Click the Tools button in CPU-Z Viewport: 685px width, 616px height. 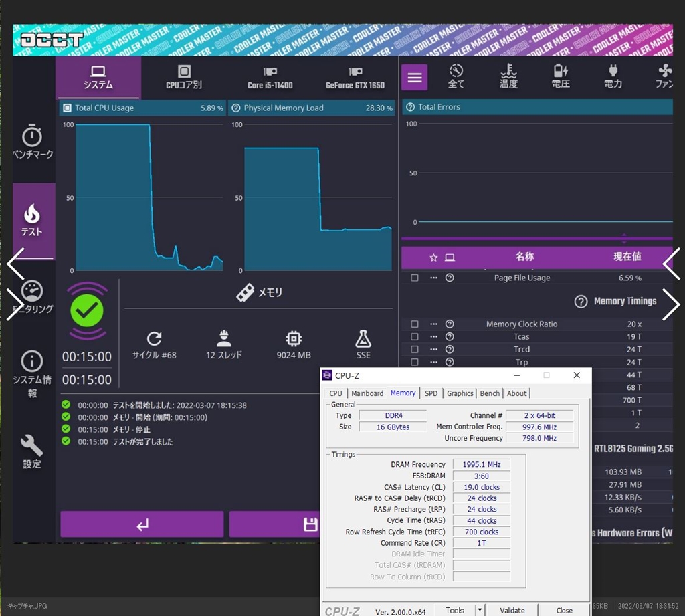coord(455,611)
